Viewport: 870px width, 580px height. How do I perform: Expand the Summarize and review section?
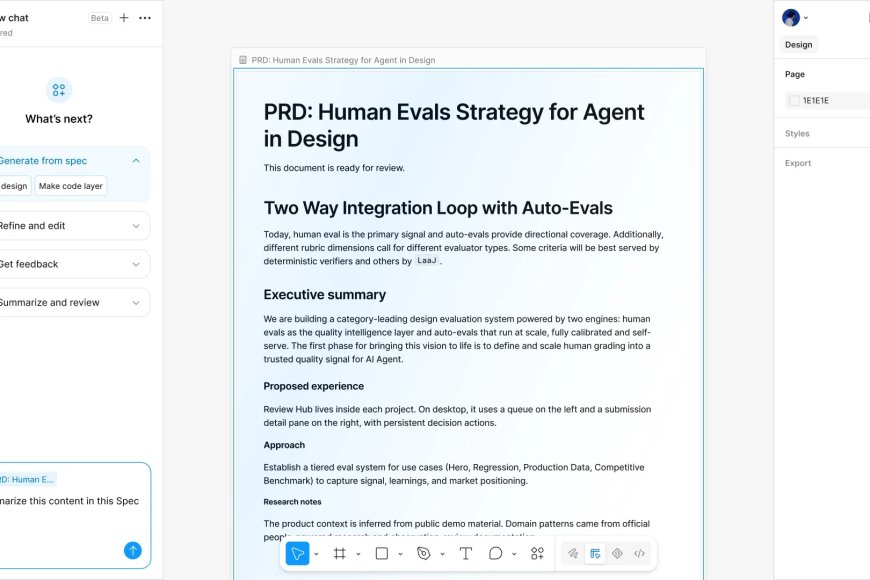[136, 302]
